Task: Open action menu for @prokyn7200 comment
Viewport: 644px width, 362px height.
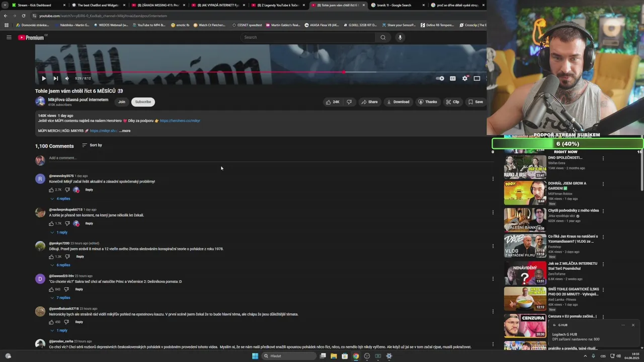Action: point(493,246)
